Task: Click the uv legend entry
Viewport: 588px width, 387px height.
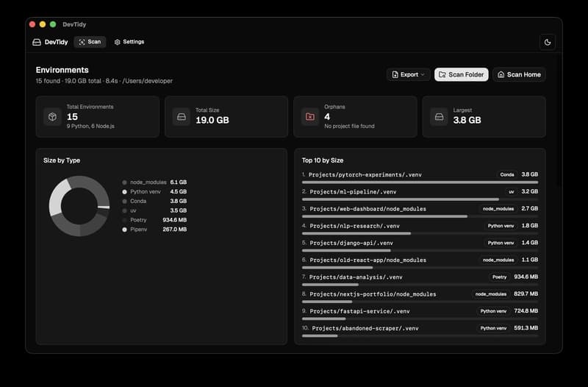Action: tap(154, 210)
